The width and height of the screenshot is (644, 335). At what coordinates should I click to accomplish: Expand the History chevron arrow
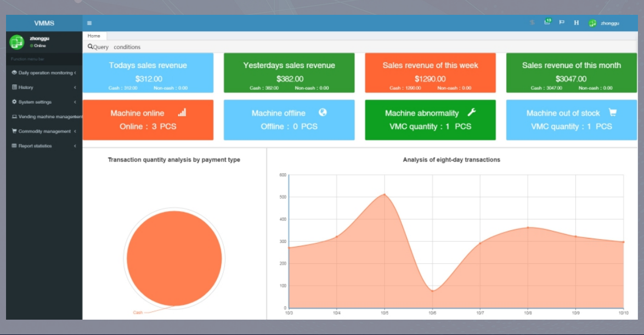[x=75, y=87]
